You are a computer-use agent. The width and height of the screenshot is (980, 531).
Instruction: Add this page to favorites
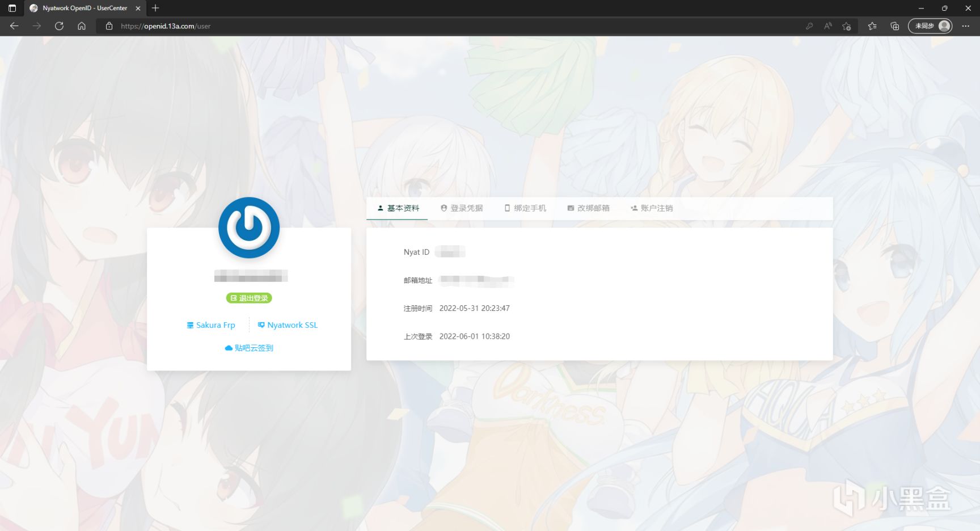click(847, 26)
